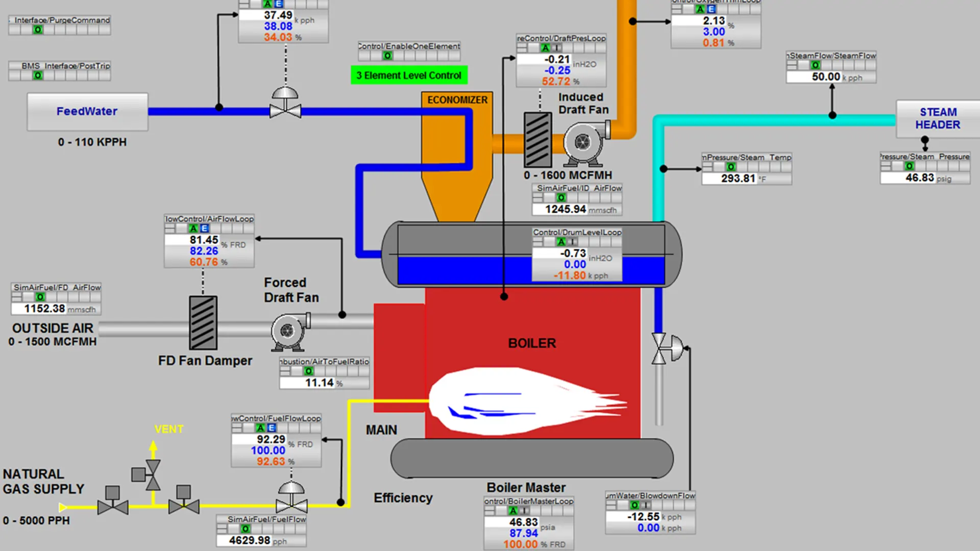Select the lower mud drum graphic
Viewport: 980px width, 551px height.
pyautogui.click(x=532, y=458)
